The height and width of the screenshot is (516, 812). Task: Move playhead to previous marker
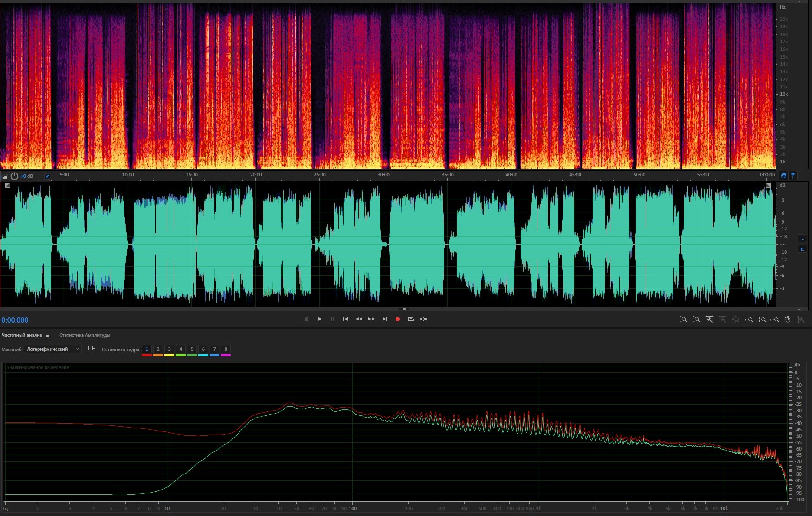coord(345,319)
